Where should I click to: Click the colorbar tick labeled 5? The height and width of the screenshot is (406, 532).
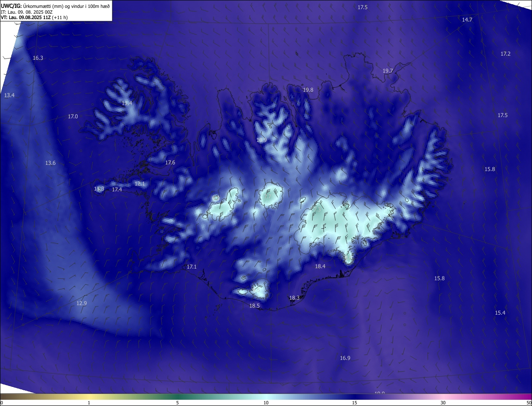click(x=177, y=403)
